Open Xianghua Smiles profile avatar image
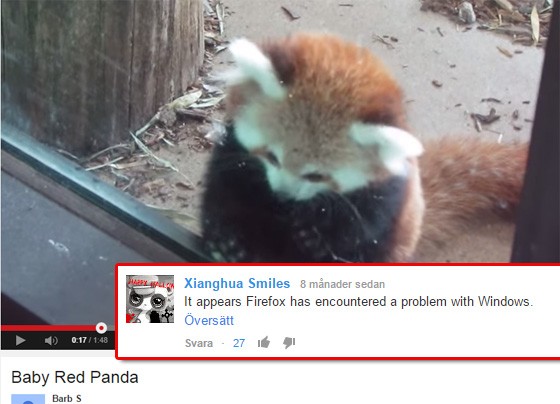The width and height of the screenshot is (560, 404). coord(150,299)
